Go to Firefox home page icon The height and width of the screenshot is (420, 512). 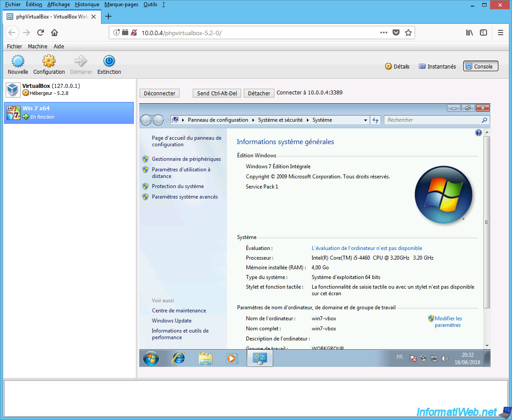point(54,33)
